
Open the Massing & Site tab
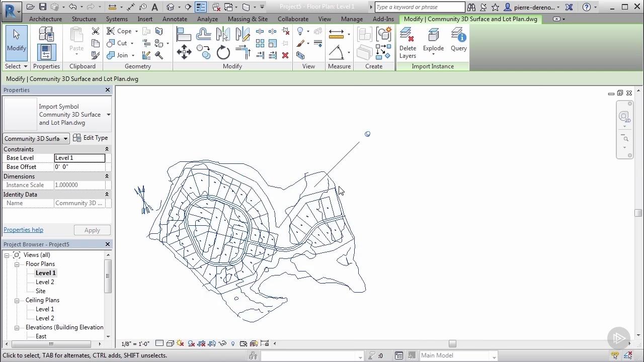248,19
